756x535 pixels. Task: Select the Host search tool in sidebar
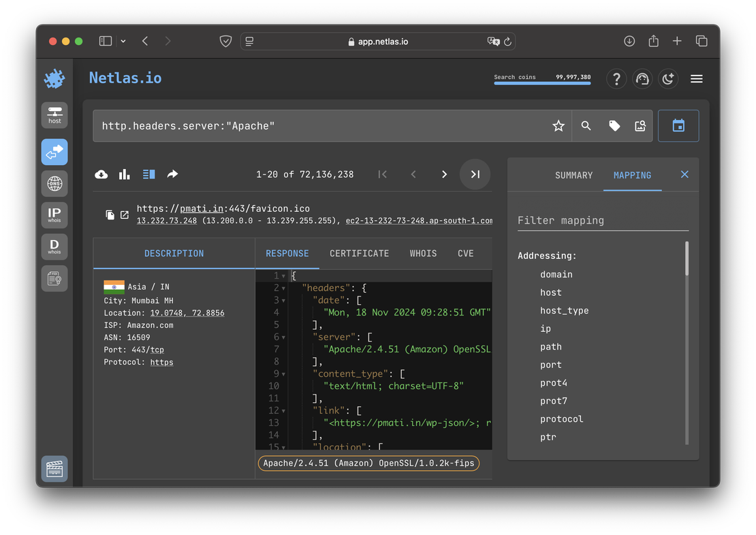click(x=54, y=114)
